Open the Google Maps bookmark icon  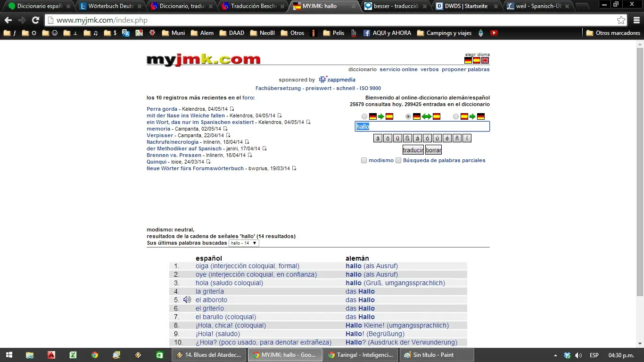(x=139, y=33)
